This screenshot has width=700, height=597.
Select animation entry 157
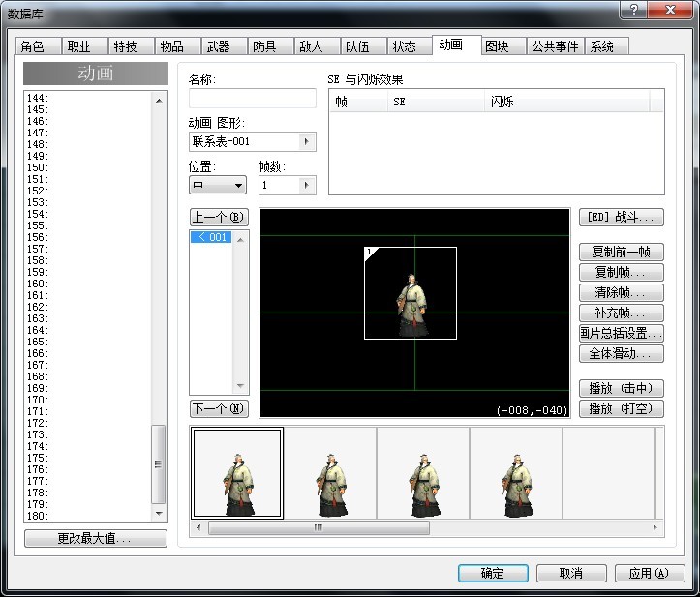click(x=88, y=249)
